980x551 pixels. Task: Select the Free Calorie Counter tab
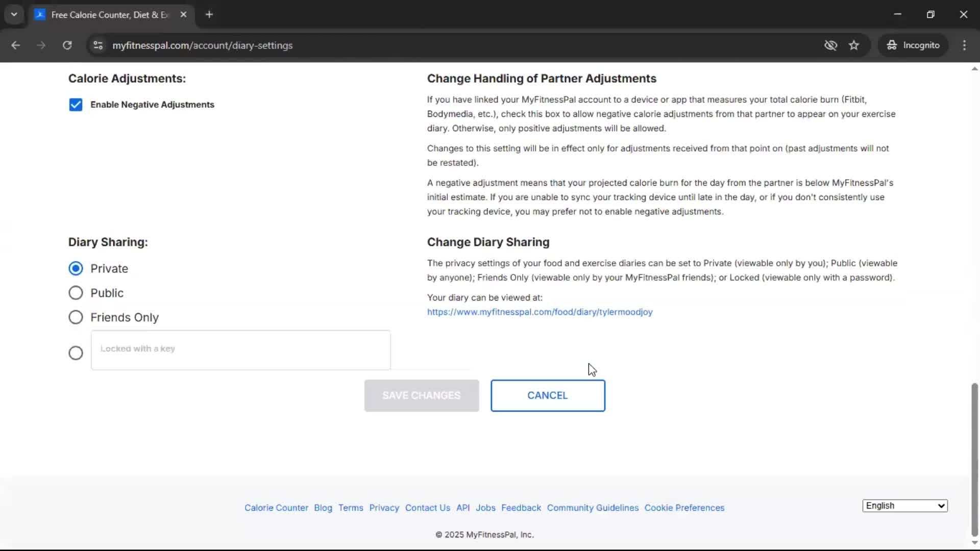[111, 15]
